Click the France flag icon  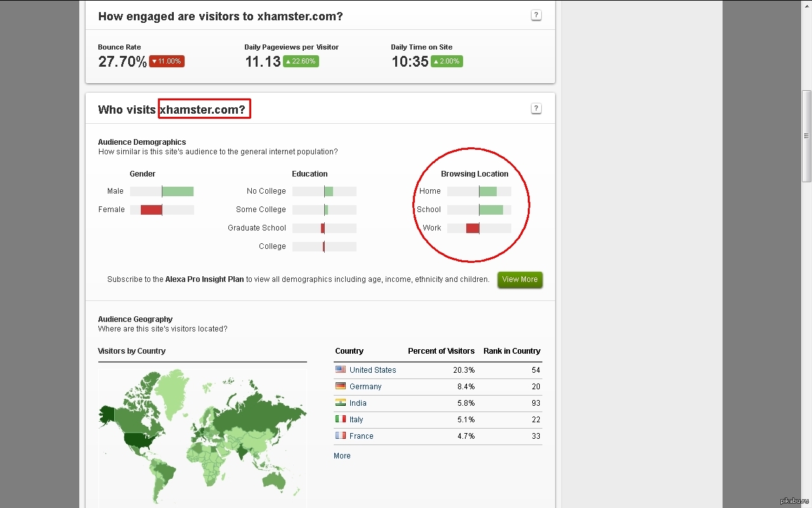[341, 436]
